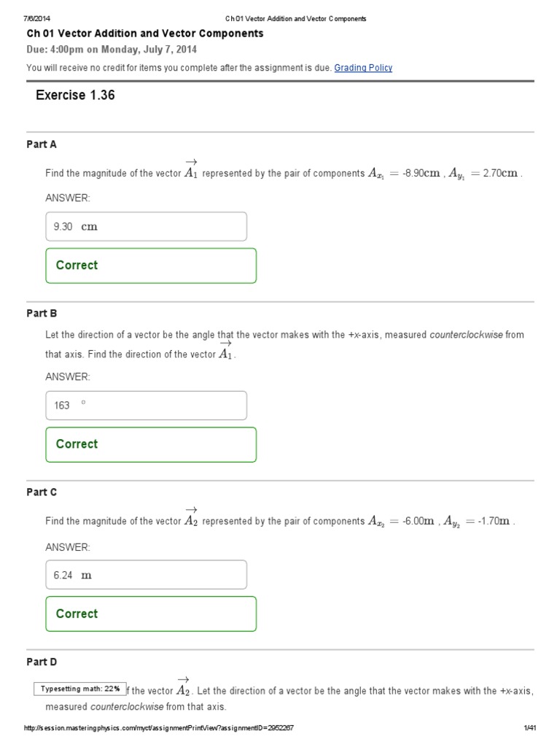Click the ANSWER label under Part C

pyautogui.click(x=68, y=547)
